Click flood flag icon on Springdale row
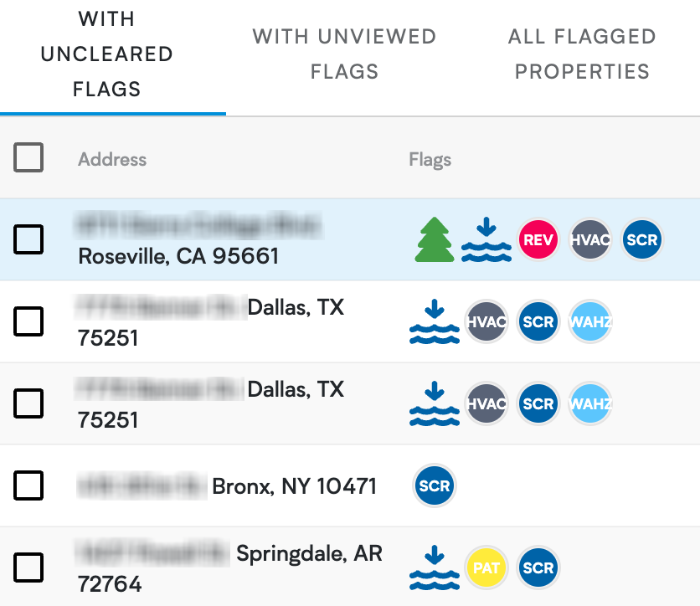Image resolution: width=700 pixels, height=606 pixels. [x=435, y=567]
